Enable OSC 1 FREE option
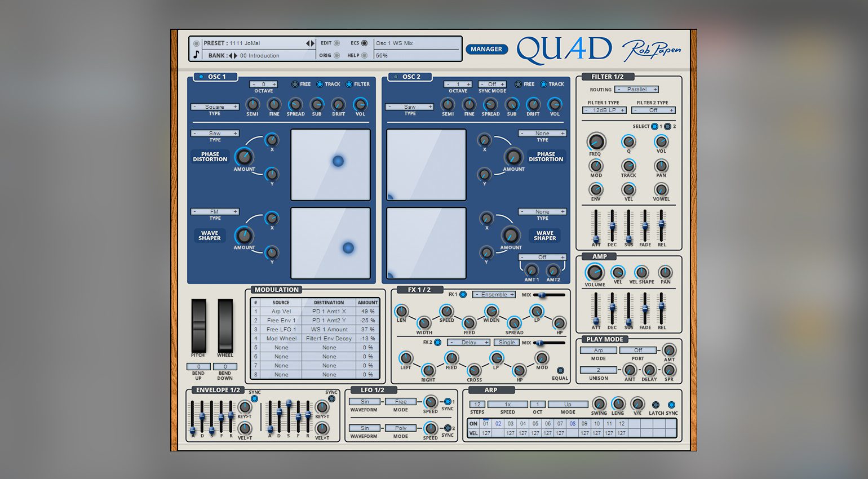The width and height of the screenshot is (868, 479). (295, 84)
